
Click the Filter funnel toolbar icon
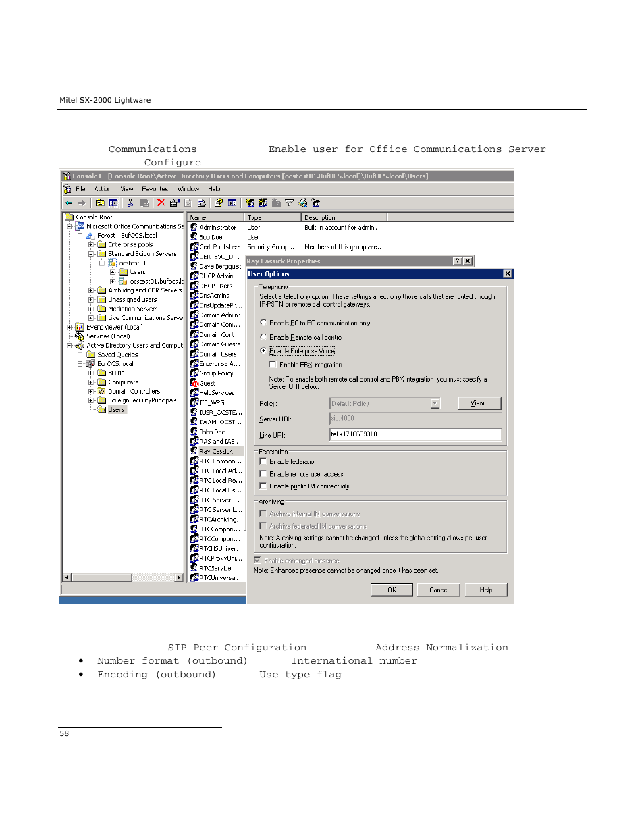click(x=289, y=203)
